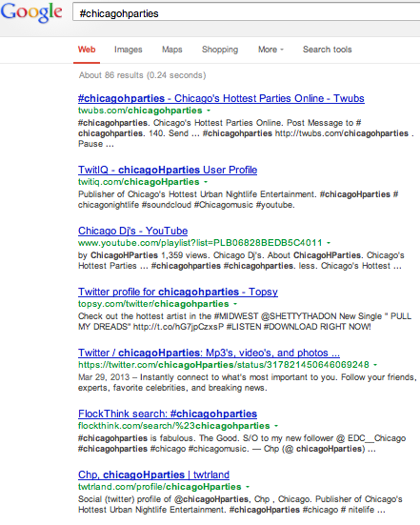Expand arrow next to youtube.com playlist URL
The image size is (420, 525).
coord(329,243)
